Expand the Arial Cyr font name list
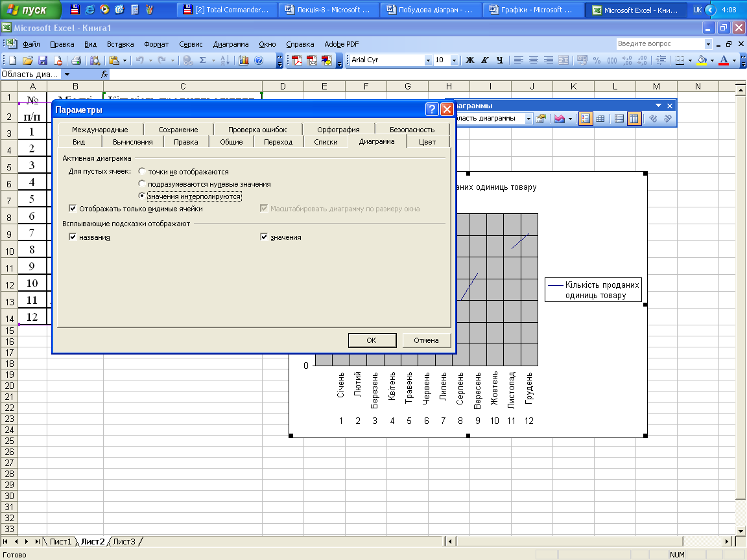Screen dimensions: 747x560 428,60
